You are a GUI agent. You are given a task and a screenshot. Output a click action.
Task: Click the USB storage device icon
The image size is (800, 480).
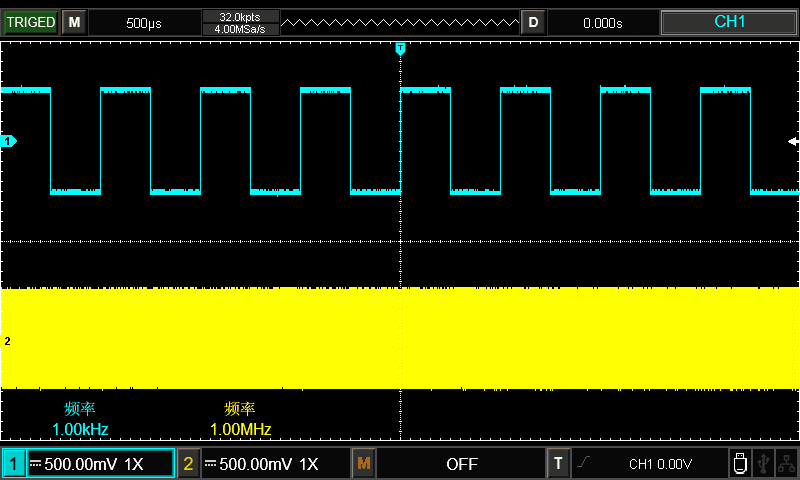(740, 464)
